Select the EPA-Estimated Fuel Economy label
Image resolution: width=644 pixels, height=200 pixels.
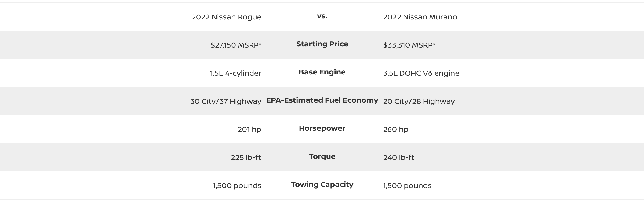click(x=322, y=100)
